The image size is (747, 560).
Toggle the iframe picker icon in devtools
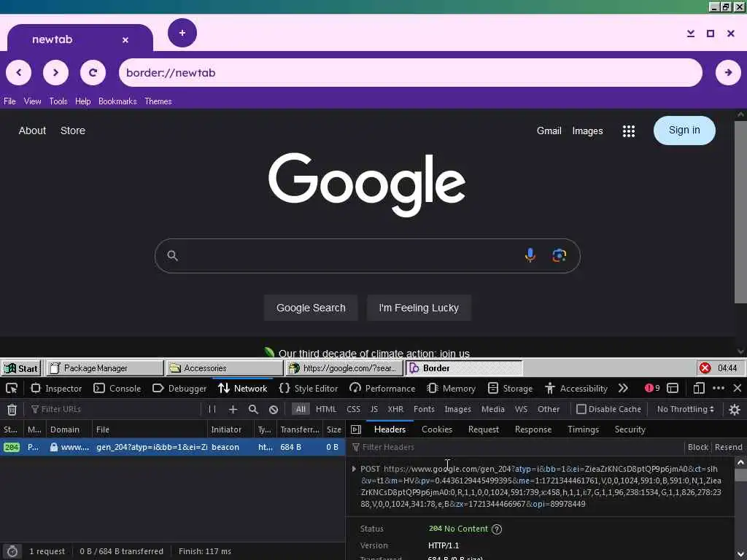tap(673, 388)
